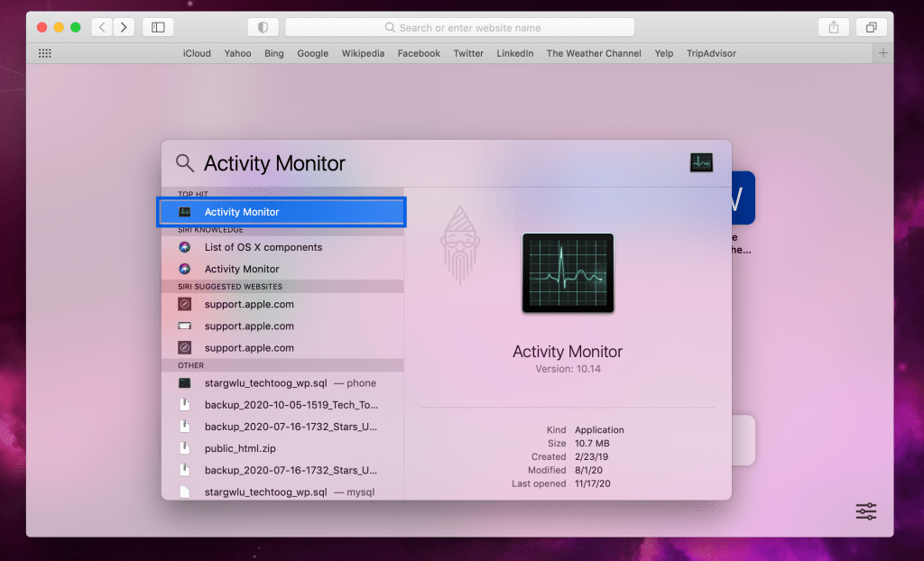The width and height of the screenshot is (924, 561).
Task: Click the Version: 10.14 text
Action: point(568,369)
